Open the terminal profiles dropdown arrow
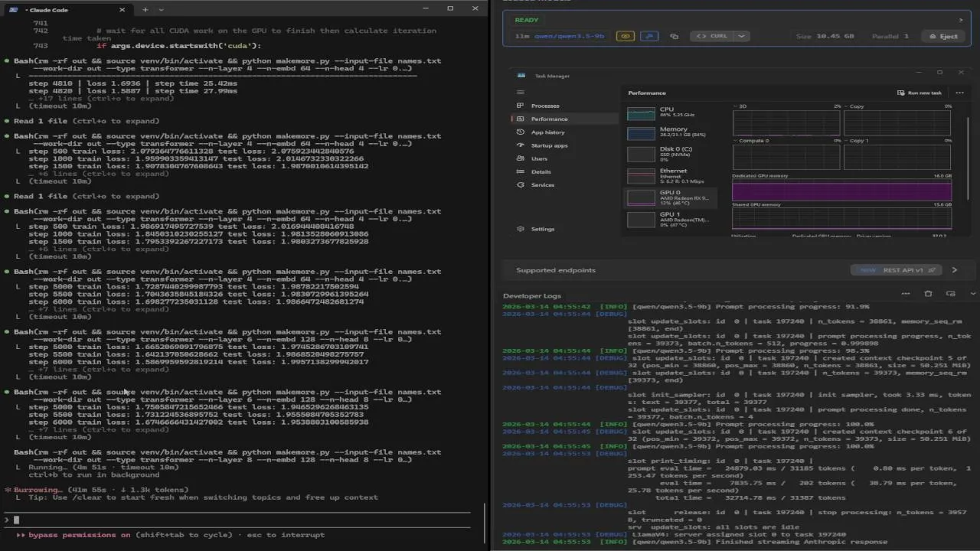The width and height of the screenshot is (980, 551). coord(161,9)
